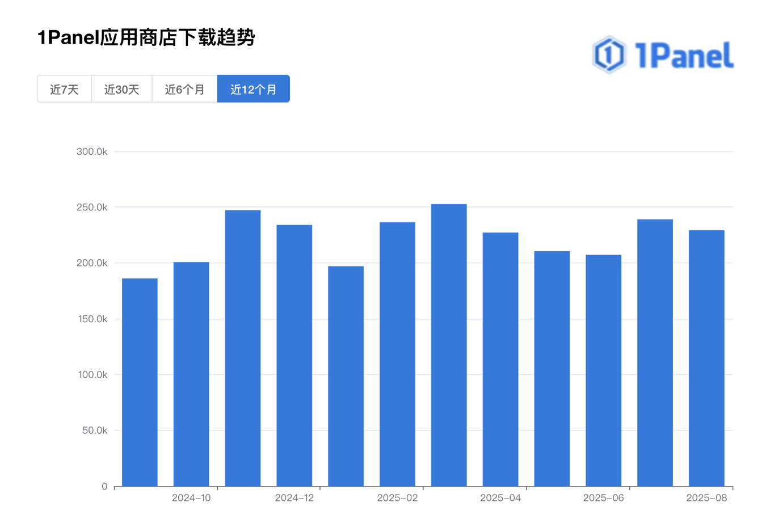This screenshot has width=783, height=532.
Task: Click the 1Panel brand wordmark
Action: tap(684, 56)
